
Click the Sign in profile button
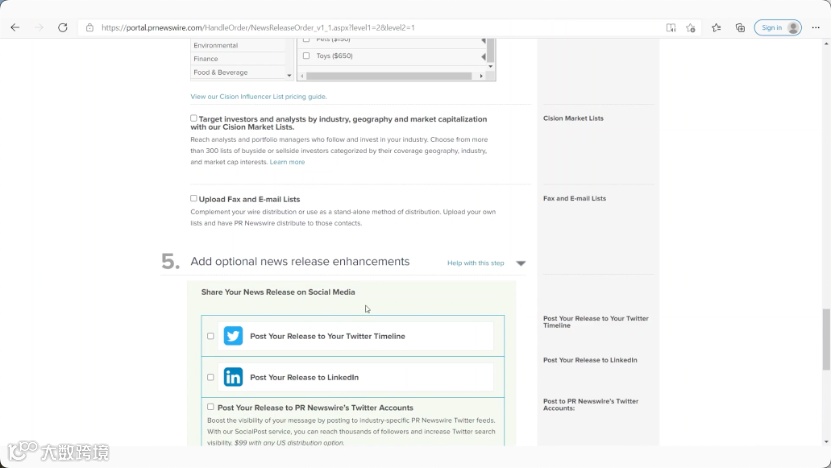coord(778,28)
